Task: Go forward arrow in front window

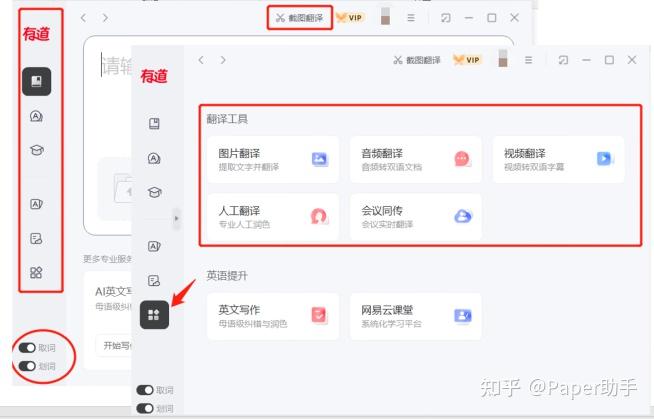Action: (x=223, y=60)
